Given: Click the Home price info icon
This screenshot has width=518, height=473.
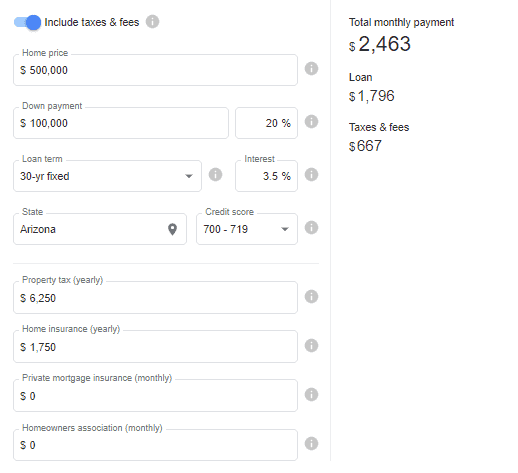Looking at the screenshot, I should click(x=311, y=69).
